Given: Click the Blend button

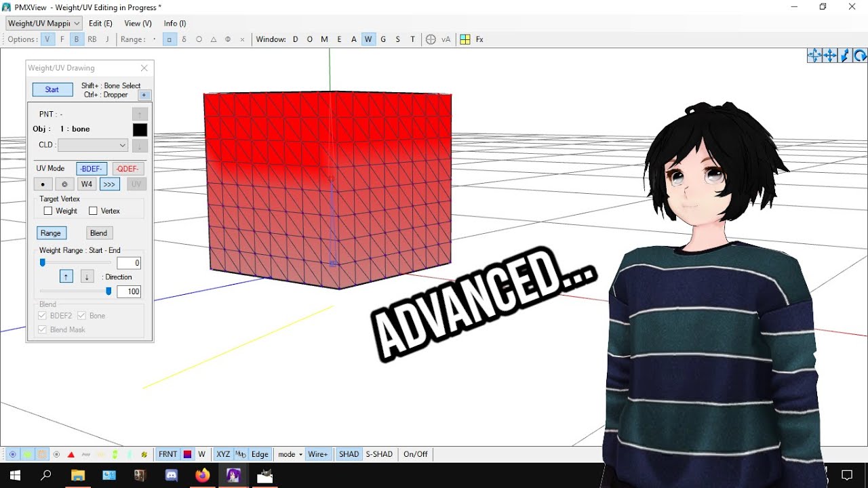Looking at the screenshot, I should click(99, 233).
